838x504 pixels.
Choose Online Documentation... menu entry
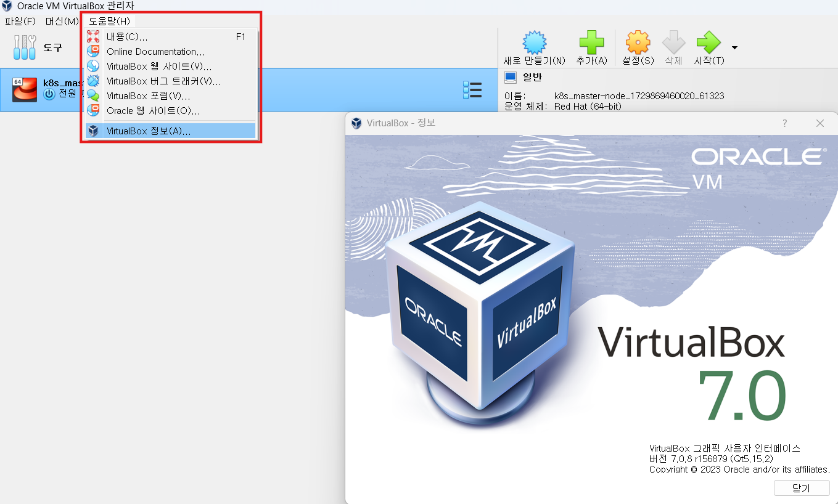(x=170, y=52)
